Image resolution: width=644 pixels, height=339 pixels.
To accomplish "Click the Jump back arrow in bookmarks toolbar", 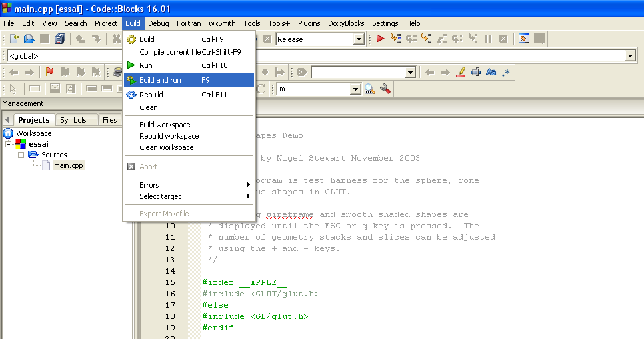I will (14, 72).
